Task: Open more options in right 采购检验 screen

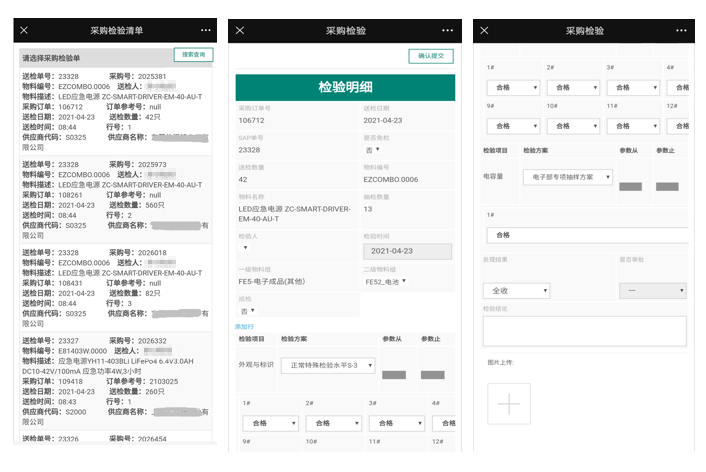Action: 681,30
